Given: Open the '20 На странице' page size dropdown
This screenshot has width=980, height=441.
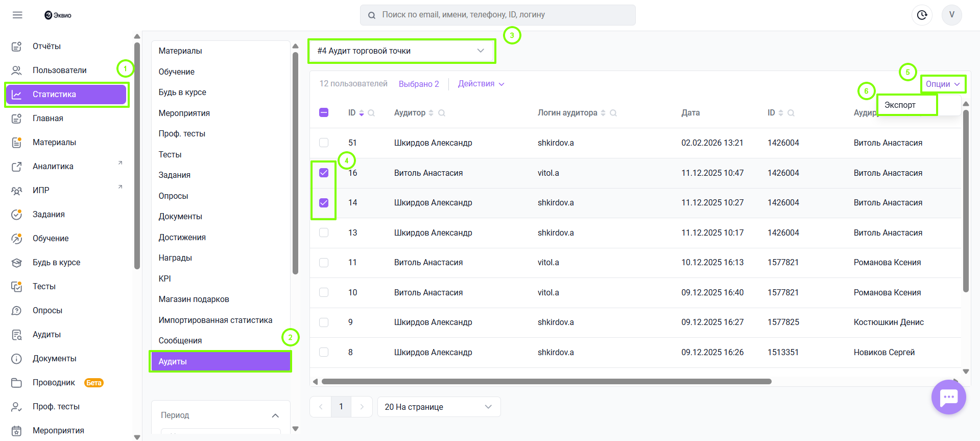Looking at the screenshot, I should [438, 407].
